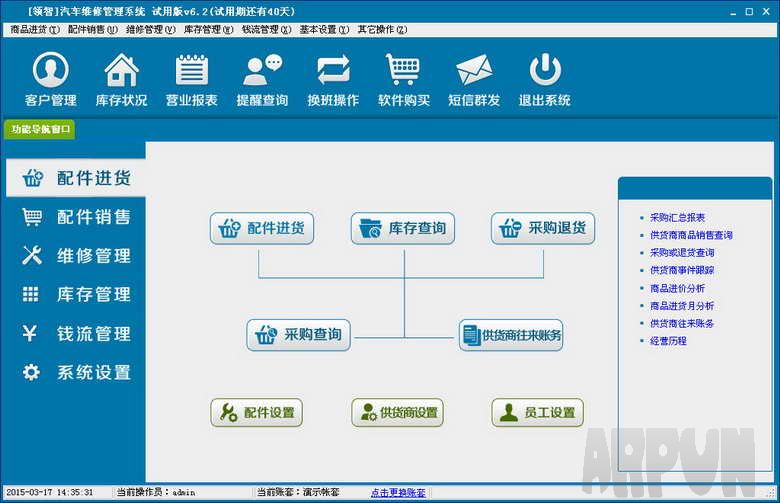This screenshot has height=503, width=780.
Task: Maximize the application window
Action: pyautogui.click(x=749, y=12)
